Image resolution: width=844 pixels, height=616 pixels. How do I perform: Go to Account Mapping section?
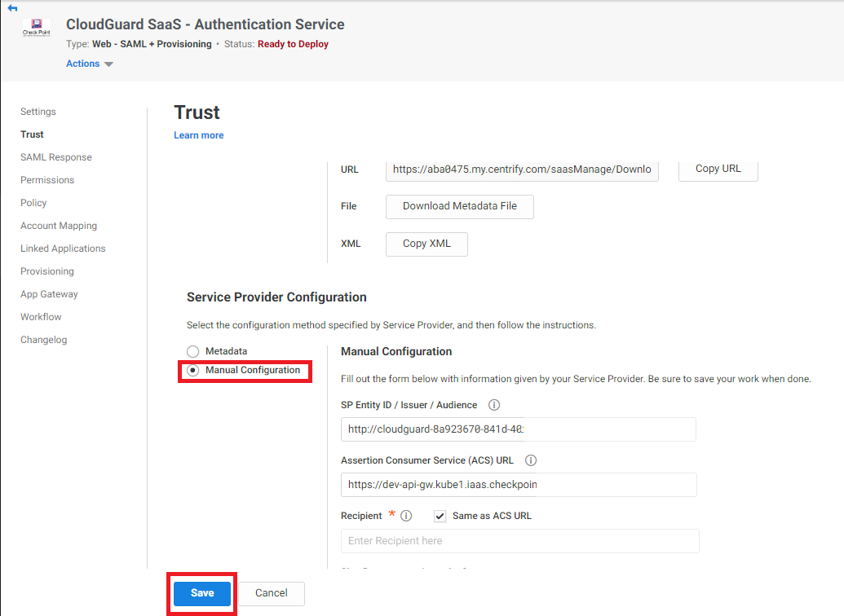(x=59, y=226)
